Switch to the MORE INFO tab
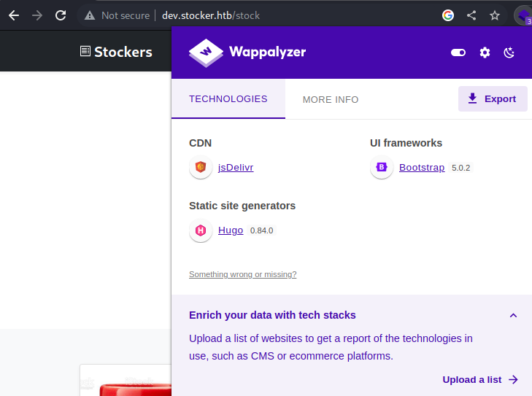 click(x=331, y=100)
